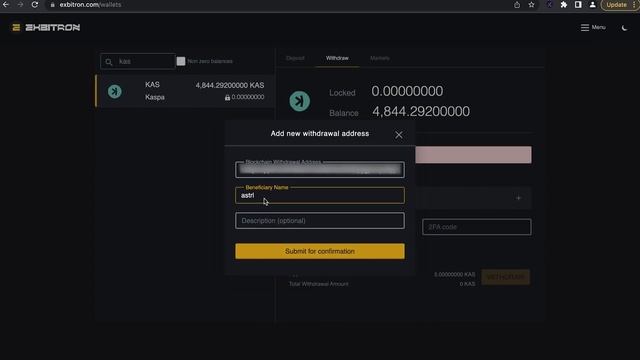Switch to the Deposit tab

tap(295, 58)
